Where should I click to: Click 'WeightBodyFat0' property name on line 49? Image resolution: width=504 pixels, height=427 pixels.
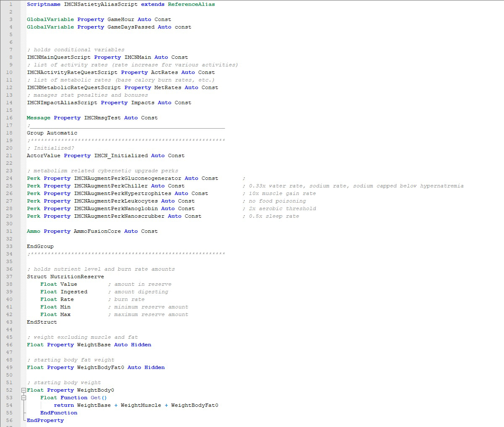coord(101,367)
